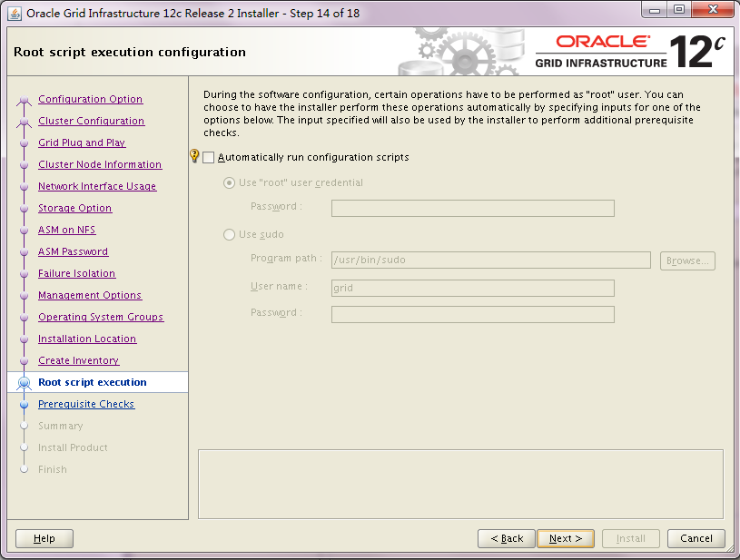Jump to the Network Interface Usage step
Viewport: 740px width, 560px height.
[x=97, y=187]
